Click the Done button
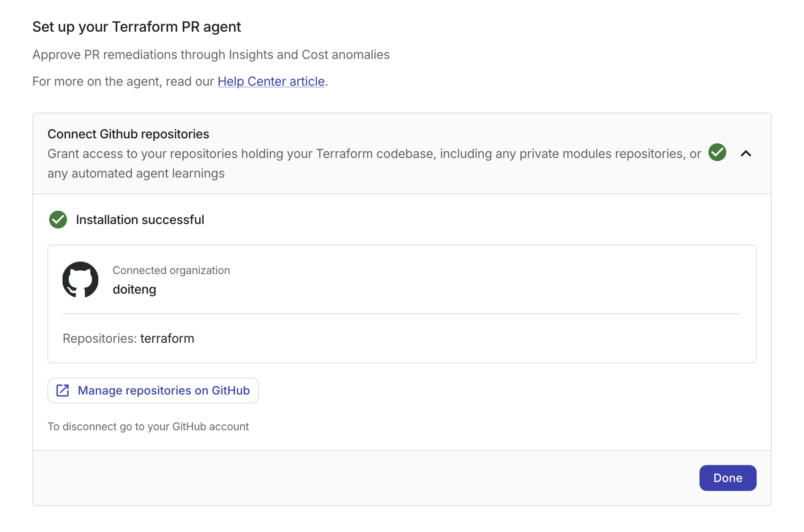The image size is (804, 532). click(x=728, y=478)
